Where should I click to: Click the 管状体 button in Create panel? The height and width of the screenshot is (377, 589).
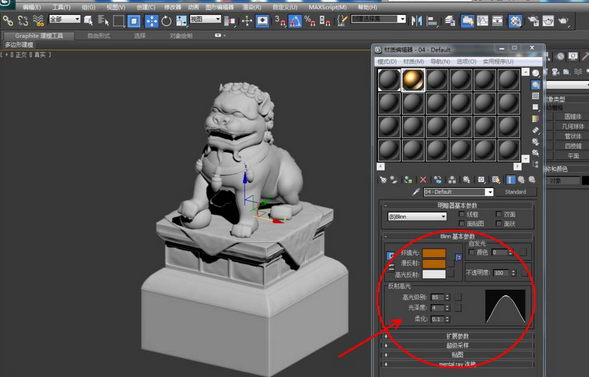[572, 136]
